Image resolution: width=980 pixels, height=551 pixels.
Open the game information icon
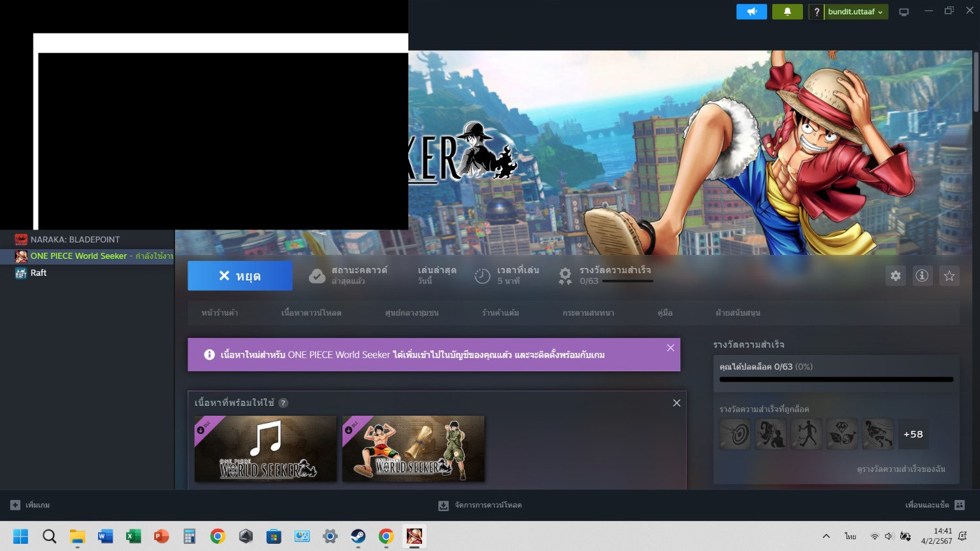pos(922,276)
